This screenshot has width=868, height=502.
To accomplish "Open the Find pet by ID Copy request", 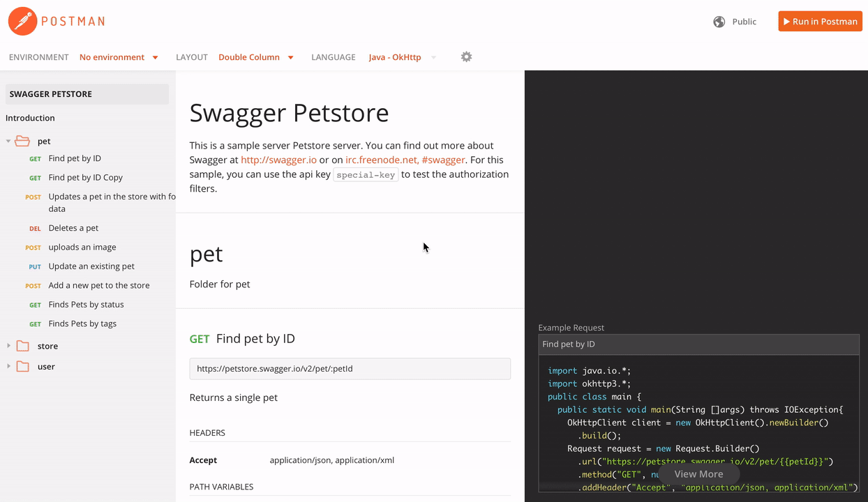I will [86, 177].
